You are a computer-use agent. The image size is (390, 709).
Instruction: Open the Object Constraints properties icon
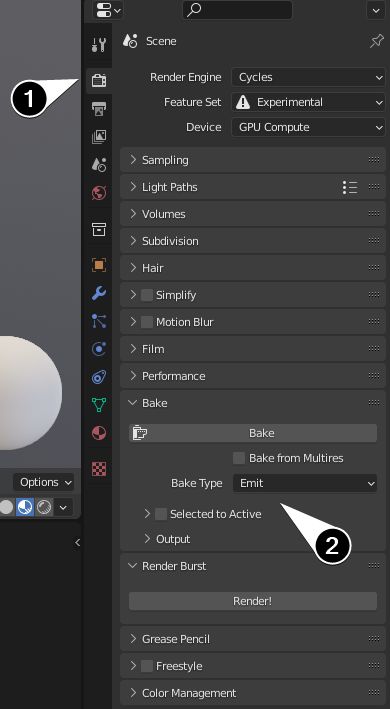tap(99, 377)
